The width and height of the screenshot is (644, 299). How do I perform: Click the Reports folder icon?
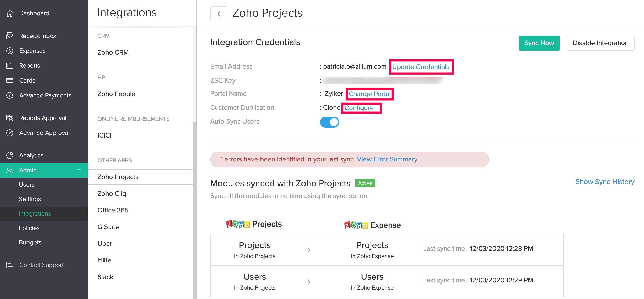pyautogui.click(x=10, y=65)
